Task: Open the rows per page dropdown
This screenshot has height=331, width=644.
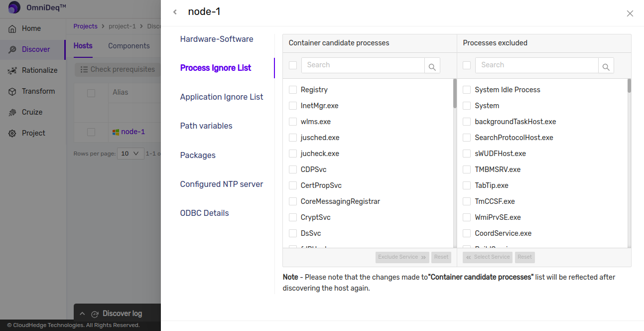Action: tap(130, 154)
